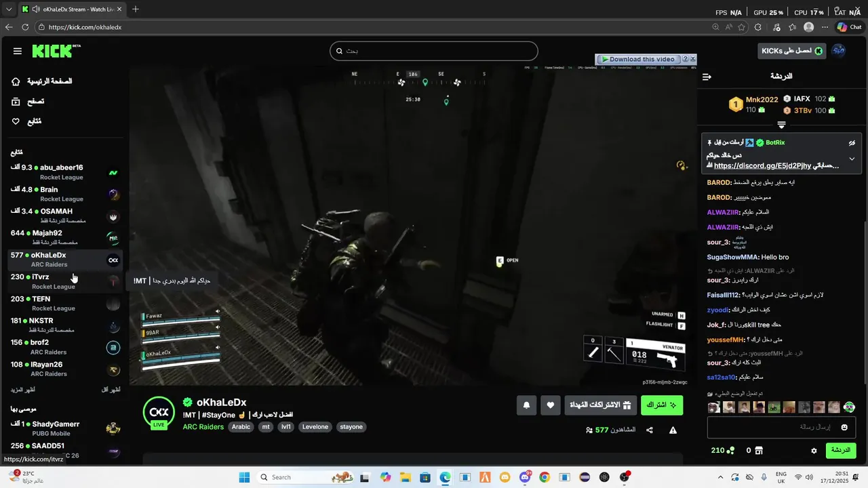Open abu_abeer16 channel in sidebar
Screen dimensions: 868x488
click(x=65, y=172)
